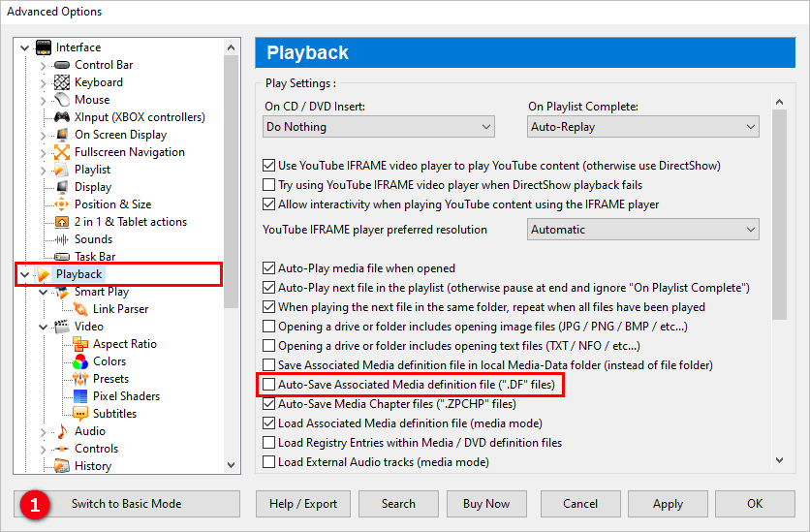Enable Load External Audio tracks (media mode)
The image size is (810, 532).
[268, 462]
